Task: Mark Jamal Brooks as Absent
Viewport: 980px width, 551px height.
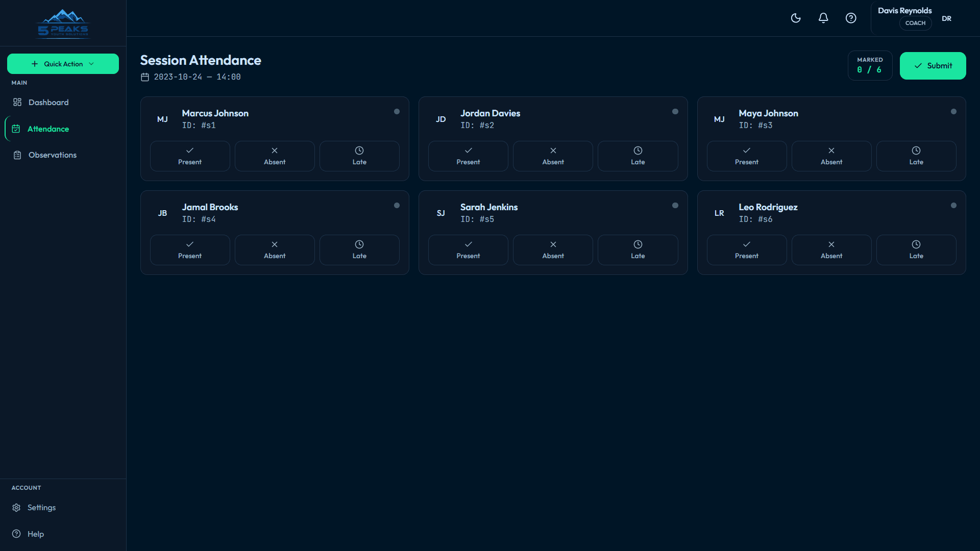Action: (275, 250)
